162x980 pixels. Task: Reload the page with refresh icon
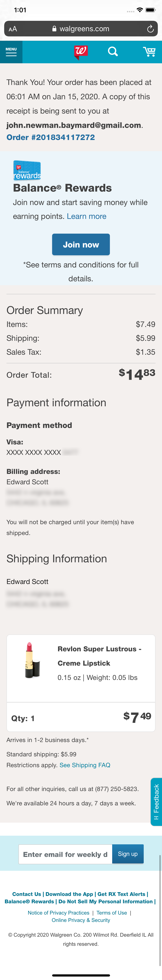[x=150, y=29]
